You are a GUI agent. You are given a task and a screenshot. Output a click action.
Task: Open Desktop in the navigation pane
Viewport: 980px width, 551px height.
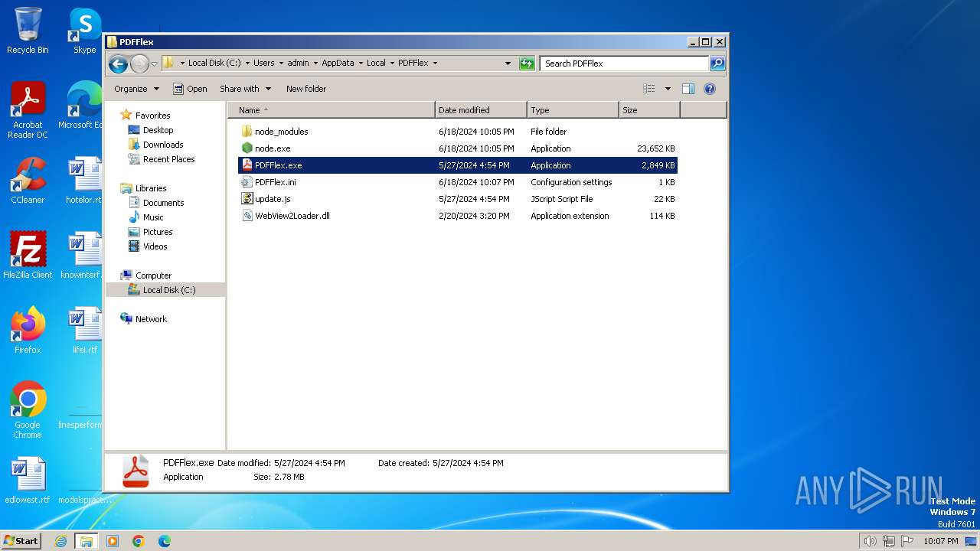click(x=158, y=130)
